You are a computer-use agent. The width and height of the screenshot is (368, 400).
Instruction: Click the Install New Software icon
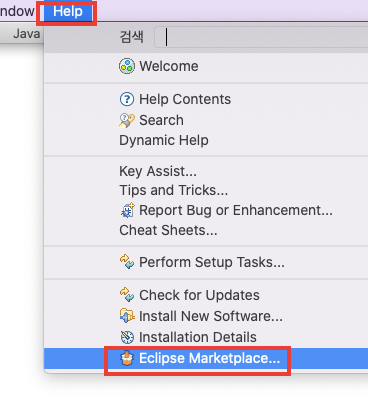tap(127, 316)
